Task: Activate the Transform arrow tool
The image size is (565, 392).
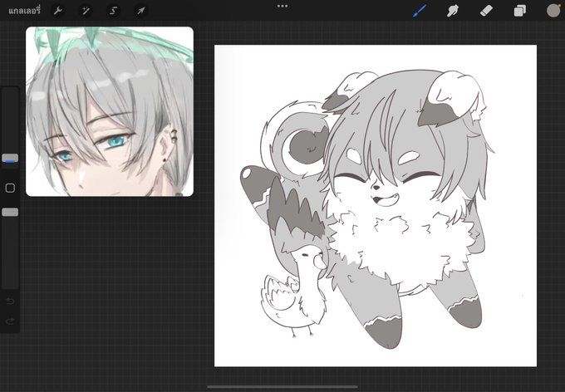Action: (x=141, y=11)
